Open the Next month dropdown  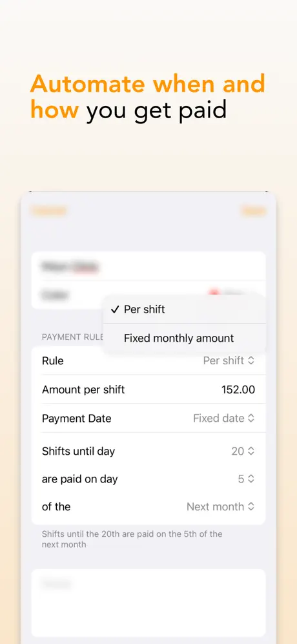click(221, 506)
